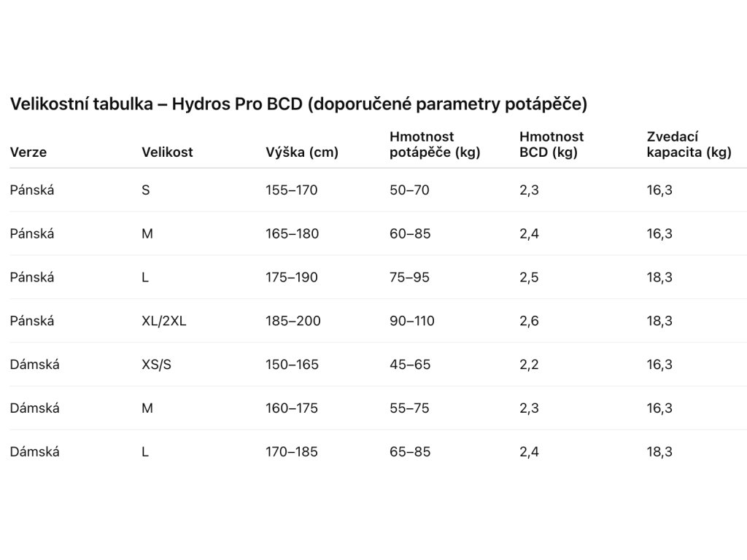747x560 pixels.
Task: Click diver weight '45–65'
Action: [410, 365]
